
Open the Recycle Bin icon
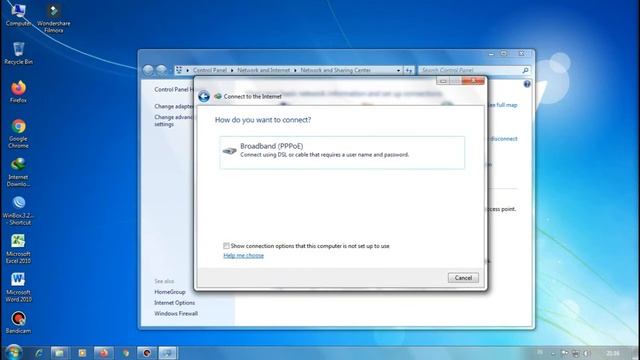pyautogui.click(x=18, y=53)
